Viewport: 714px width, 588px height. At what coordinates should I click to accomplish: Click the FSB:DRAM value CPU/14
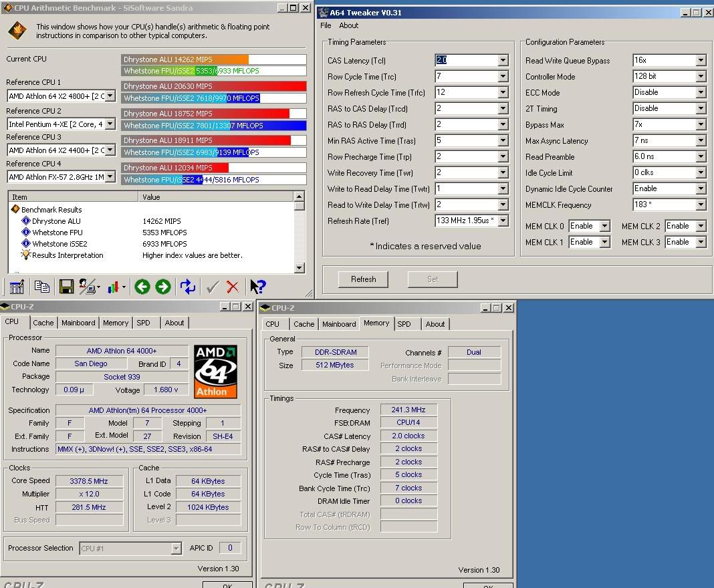(x=408, y=422)
